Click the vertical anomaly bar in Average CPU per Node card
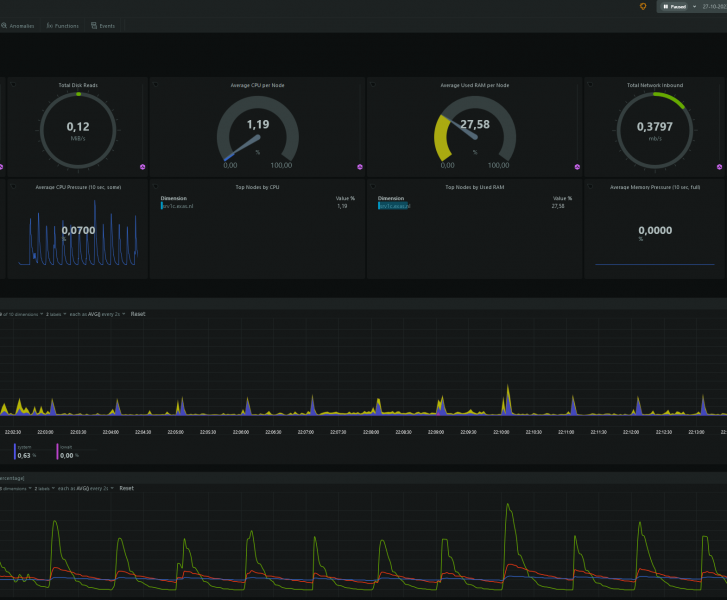This screenshot has width=727, height=600. (x=360, y=123)
